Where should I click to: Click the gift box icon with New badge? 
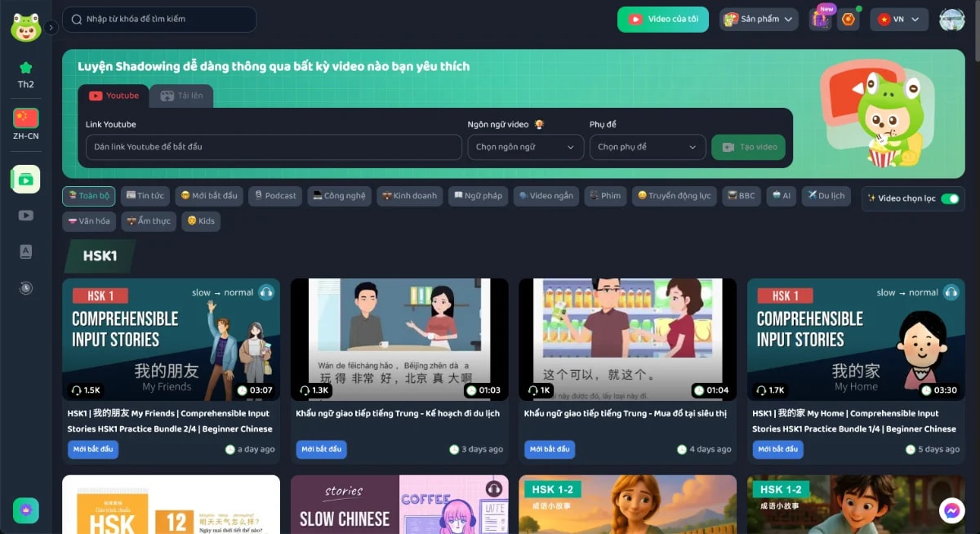pyautogui.click(x=821, y=18)
